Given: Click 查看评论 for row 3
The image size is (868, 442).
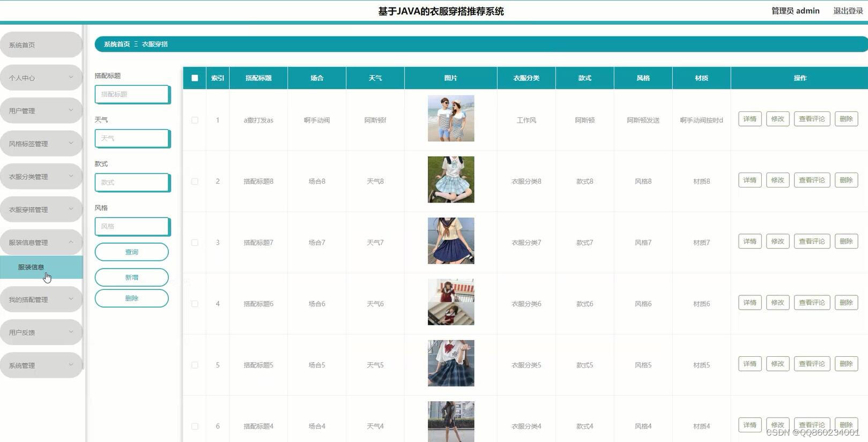Looking at the screenshot, I should 812,241.
